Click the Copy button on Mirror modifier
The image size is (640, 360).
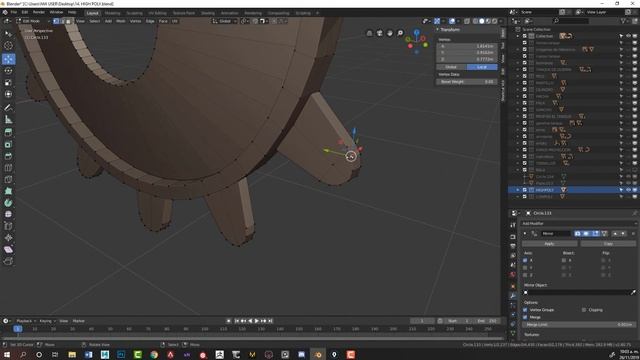(608, 244)
